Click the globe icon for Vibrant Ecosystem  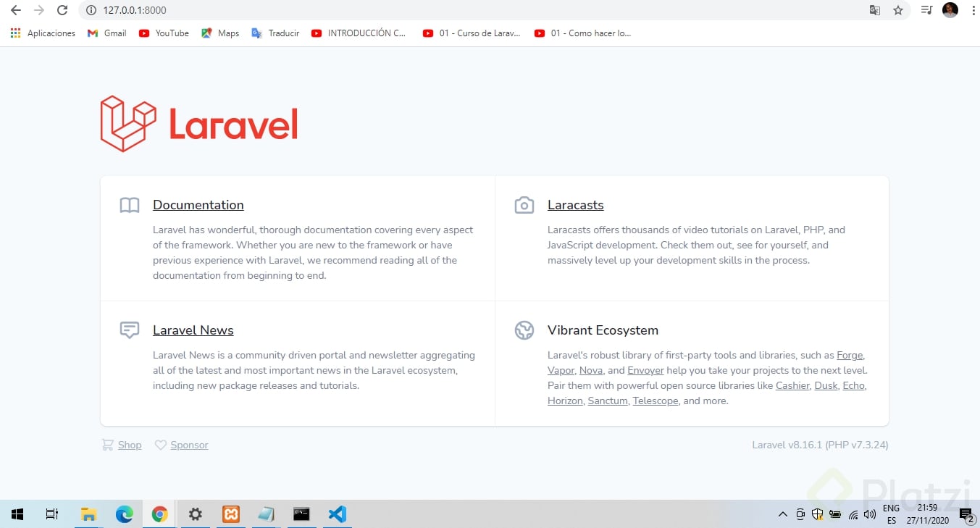[524, 330]
